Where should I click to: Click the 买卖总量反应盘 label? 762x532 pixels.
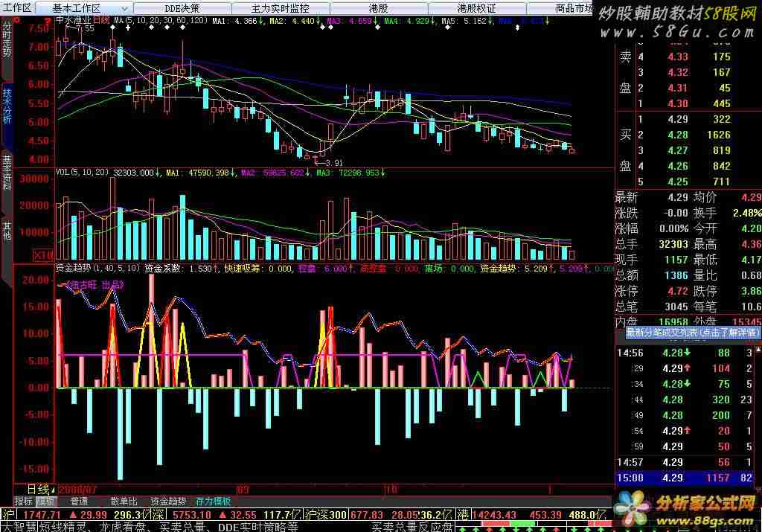pyautogui.click(x=412, y=526)
